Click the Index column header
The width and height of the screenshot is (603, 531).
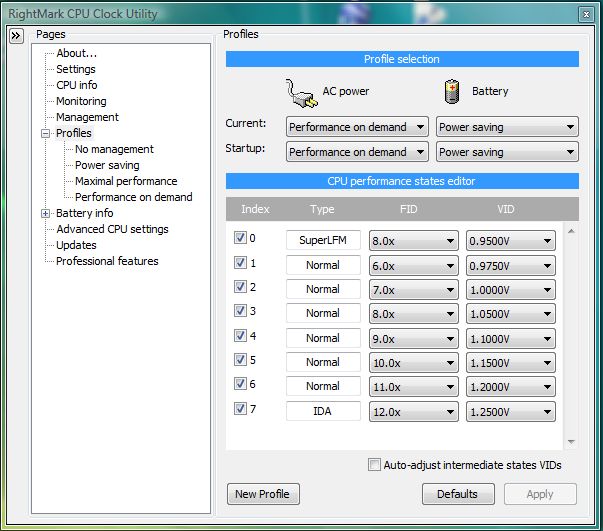tap(255, 209)
